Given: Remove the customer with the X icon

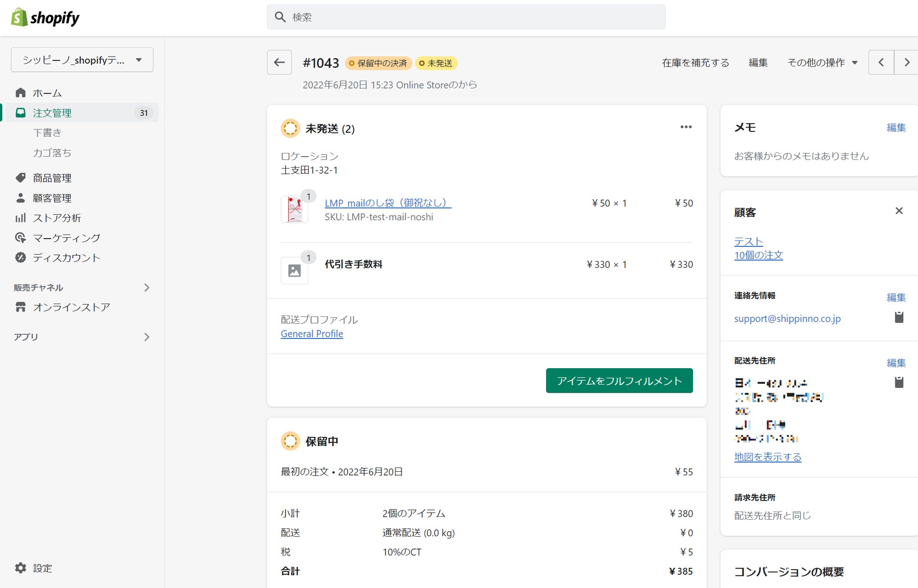Looking at the screenshot, I should (x=899, y=211).
